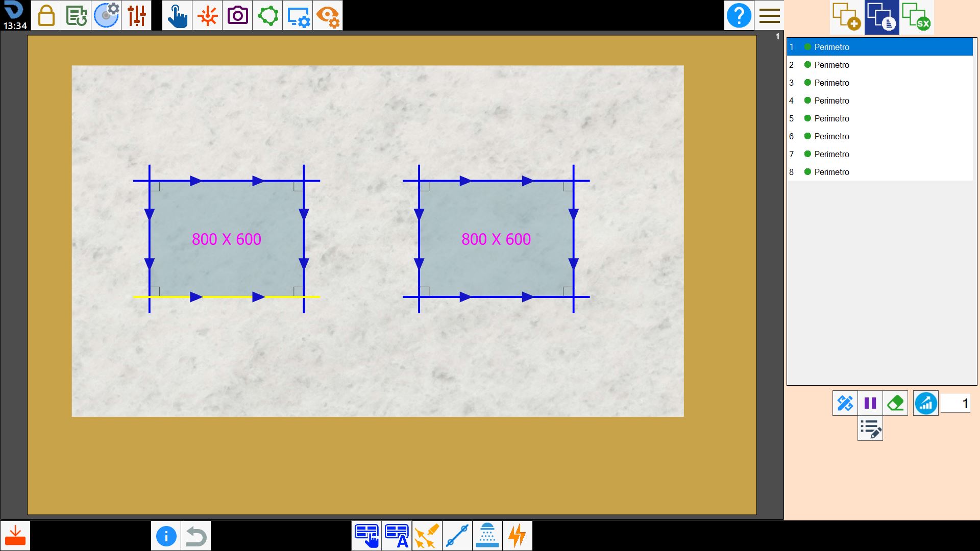Open the camera capture tool
Screen dimensions: 980x551
click(x=237, y=15)
